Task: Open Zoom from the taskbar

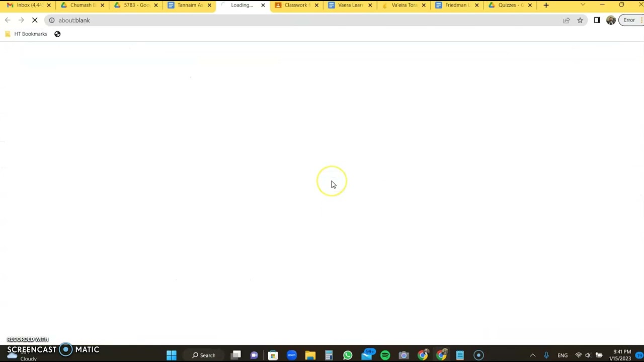Action: pos(292,355)
